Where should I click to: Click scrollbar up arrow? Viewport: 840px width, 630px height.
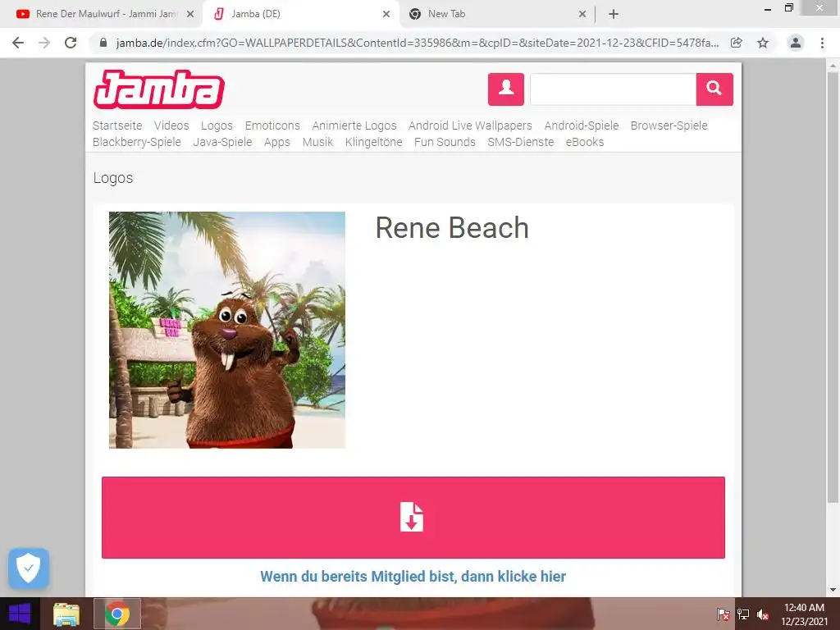tap(833, 65)
